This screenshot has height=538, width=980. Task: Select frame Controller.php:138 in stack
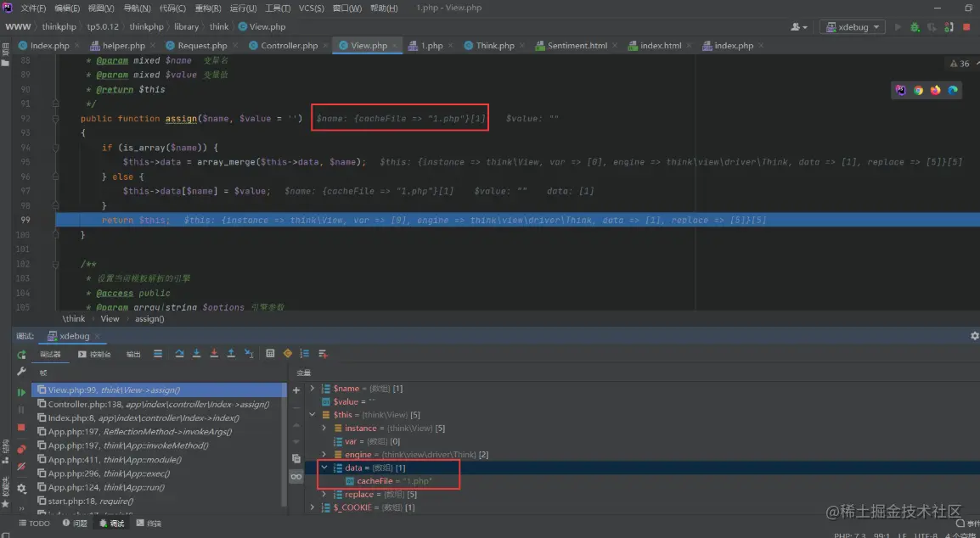159,404
